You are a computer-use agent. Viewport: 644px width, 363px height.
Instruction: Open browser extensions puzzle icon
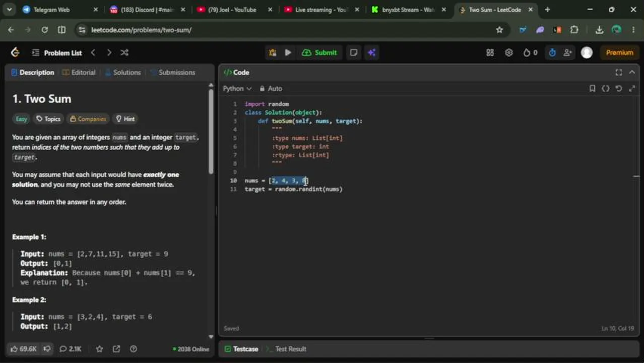coord(574,30)
